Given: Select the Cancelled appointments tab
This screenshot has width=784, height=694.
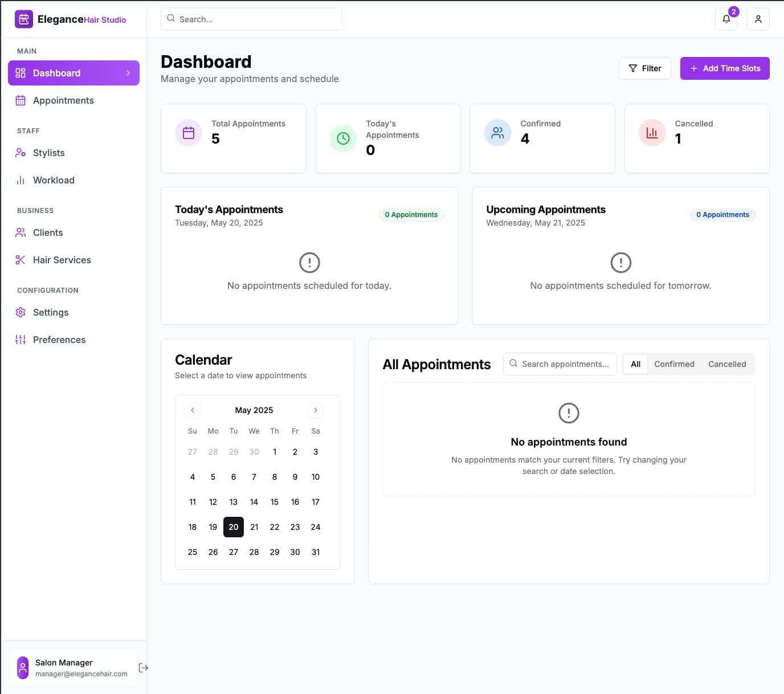Looking at the screenshot, I should (x=727, y=364).
